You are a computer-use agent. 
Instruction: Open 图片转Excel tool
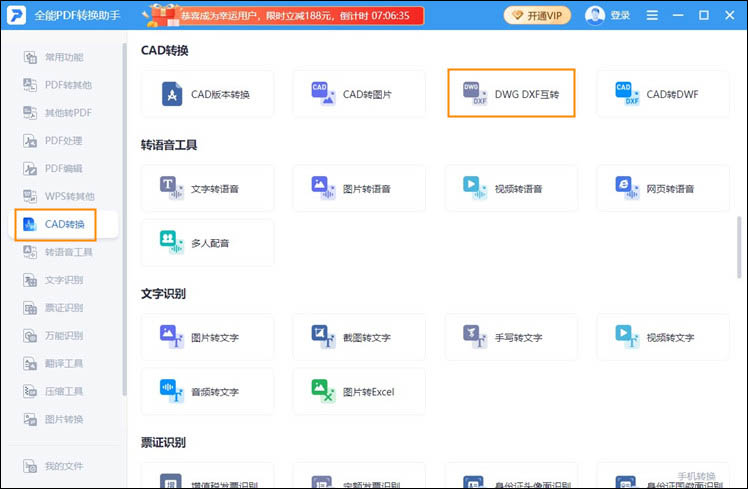359,392
